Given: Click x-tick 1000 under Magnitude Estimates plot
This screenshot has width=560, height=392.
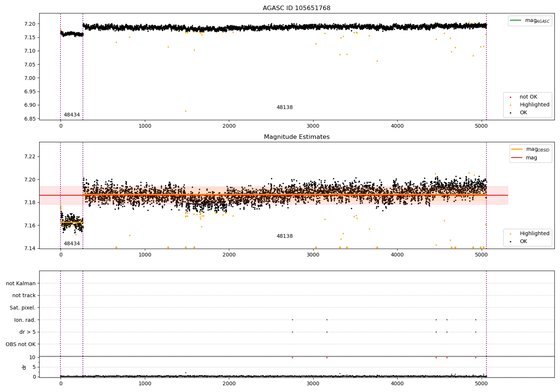Looking at the screenshot, I should (x=145, y=255).
